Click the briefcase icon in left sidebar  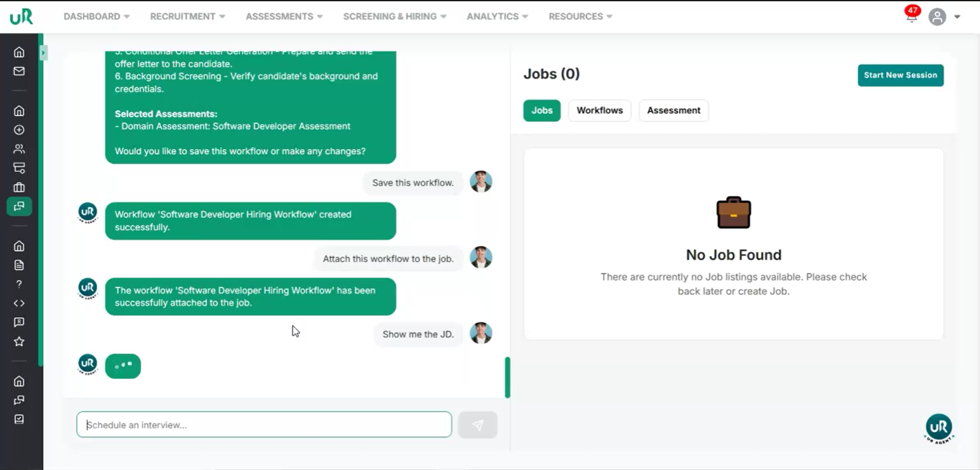point(19,187)
